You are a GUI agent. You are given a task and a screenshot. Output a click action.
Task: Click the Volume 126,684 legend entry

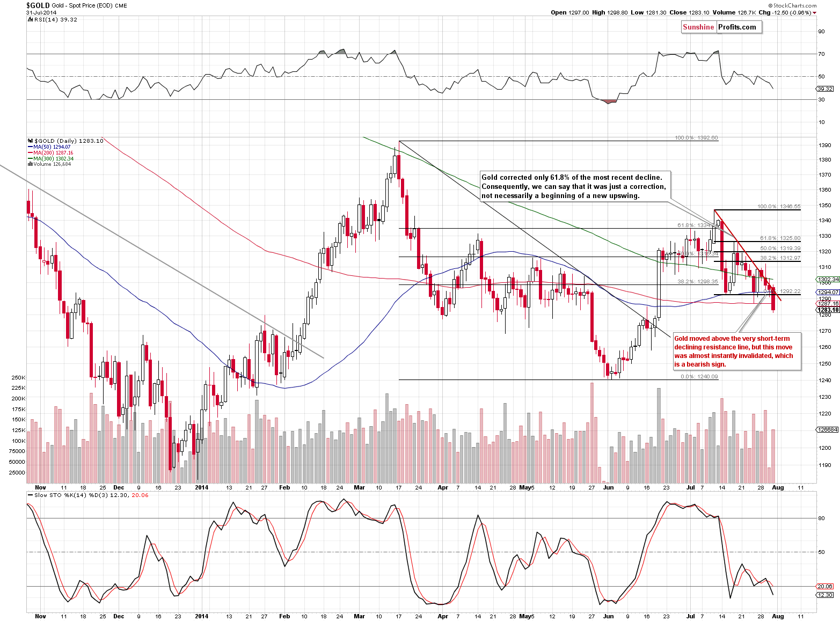[x=49, y=164]
